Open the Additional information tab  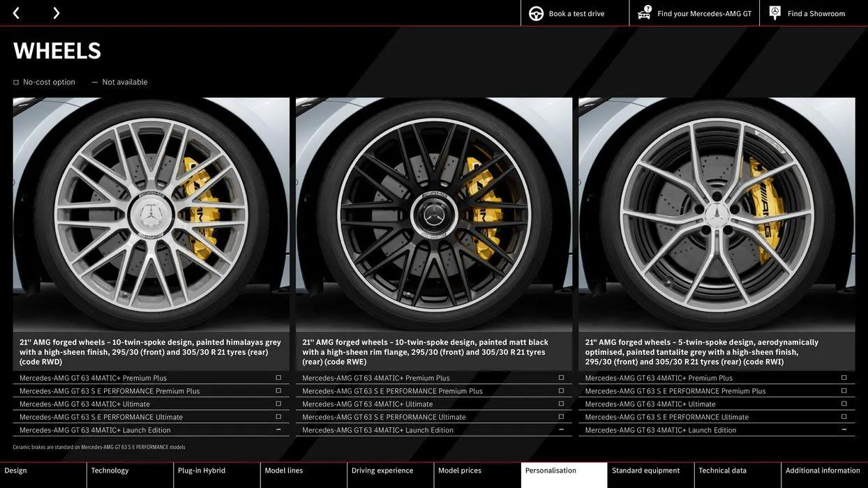(x=825, y=475)
